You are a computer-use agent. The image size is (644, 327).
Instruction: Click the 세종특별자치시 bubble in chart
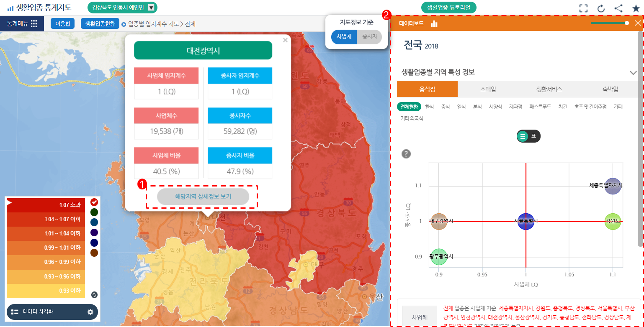point(613,186)
